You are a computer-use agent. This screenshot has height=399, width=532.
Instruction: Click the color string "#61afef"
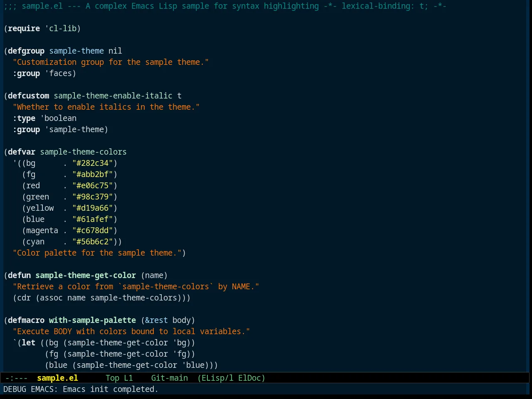point(92,219)
